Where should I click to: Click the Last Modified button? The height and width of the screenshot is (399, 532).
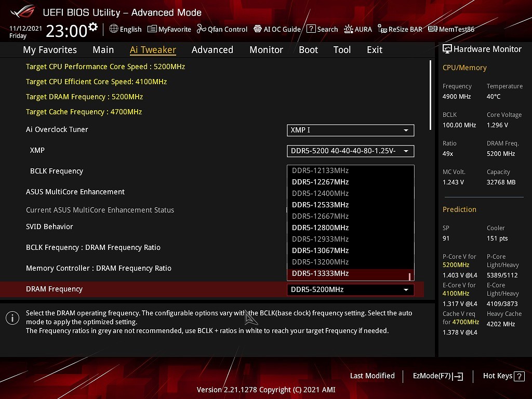(372, 376)
